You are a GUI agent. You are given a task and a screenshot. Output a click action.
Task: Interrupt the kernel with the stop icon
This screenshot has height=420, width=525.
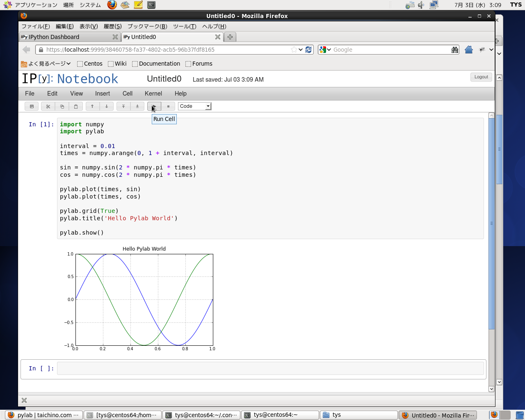168,106
